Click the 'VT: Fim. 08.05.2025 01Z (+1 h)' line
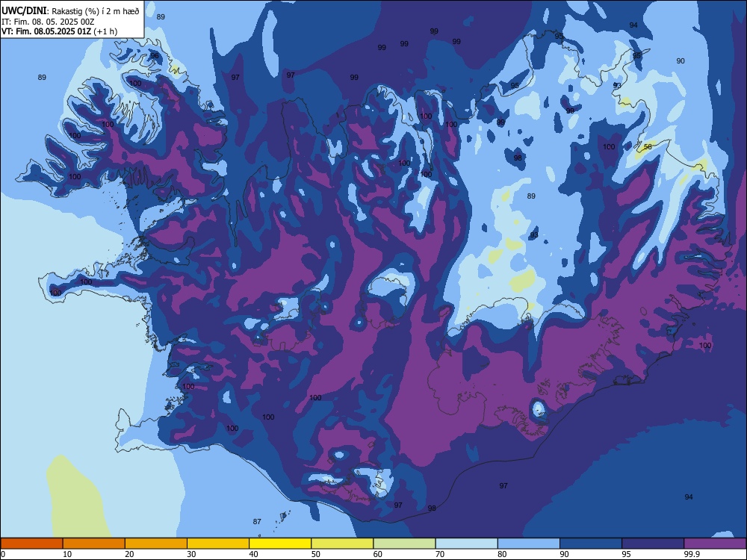The image size is (747, 560). (59, 31)
